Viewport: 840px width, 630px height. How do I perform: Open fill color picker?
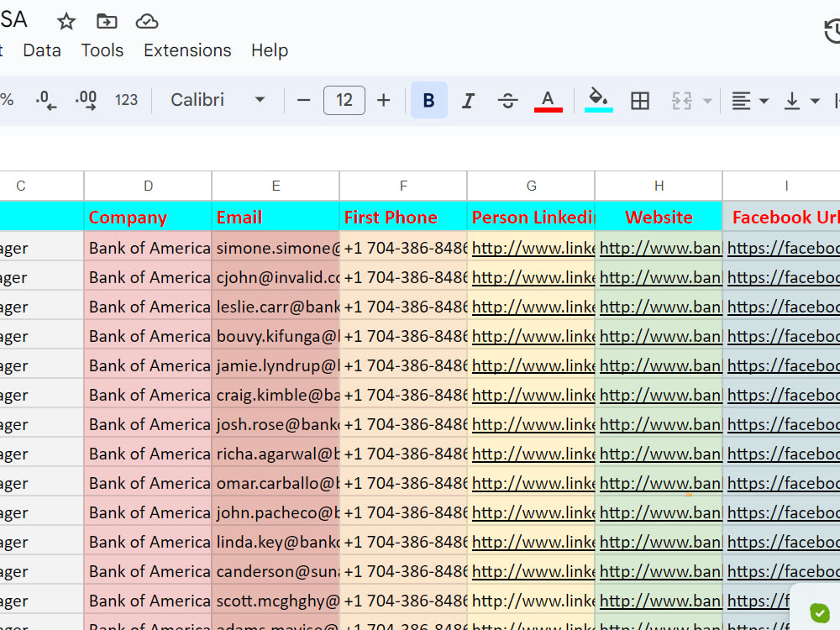coord(598,100)
